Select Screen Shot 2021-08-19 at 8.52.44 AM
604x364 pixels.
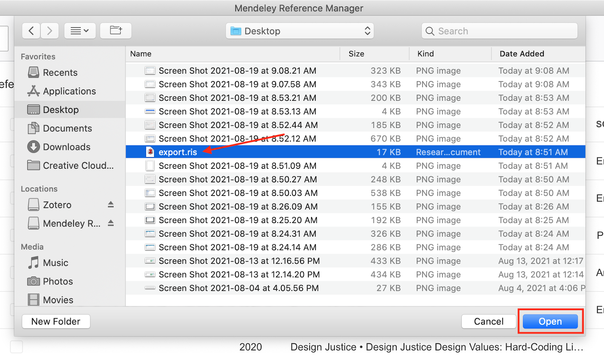coord(356,125)
